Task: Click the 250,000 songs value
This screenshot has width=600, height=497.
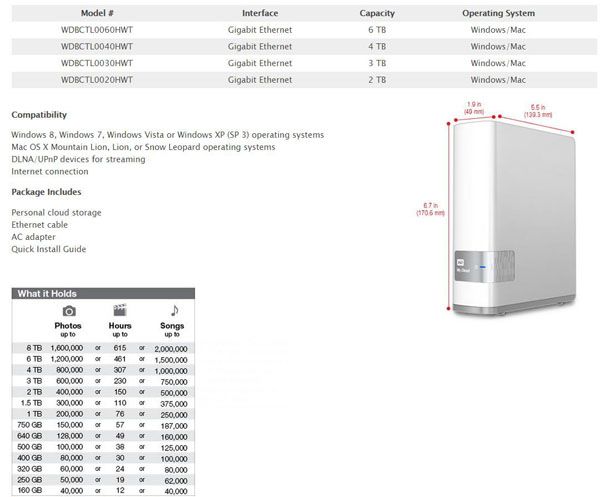Action: [x=174, y=415]
